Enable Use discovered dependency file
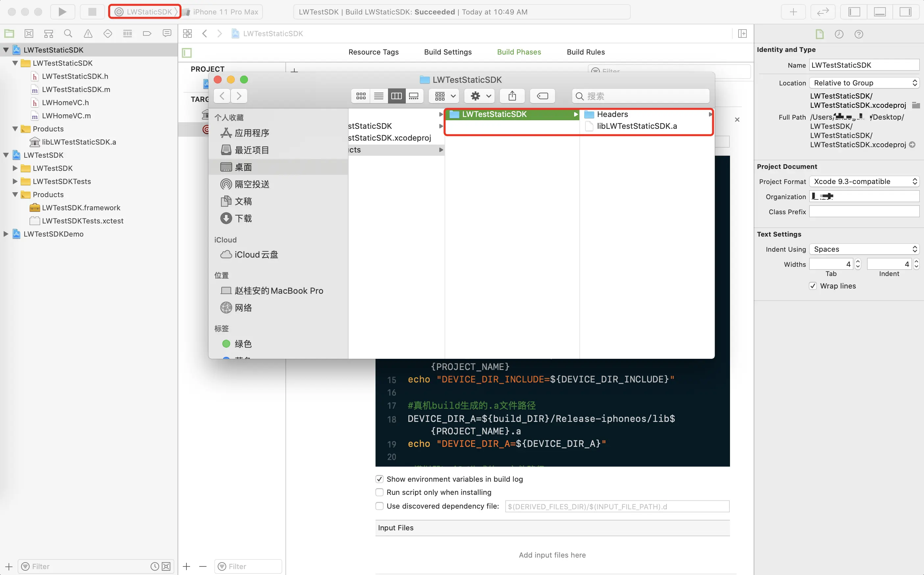This screenshot has height=575, width=924. pos(379,506)
